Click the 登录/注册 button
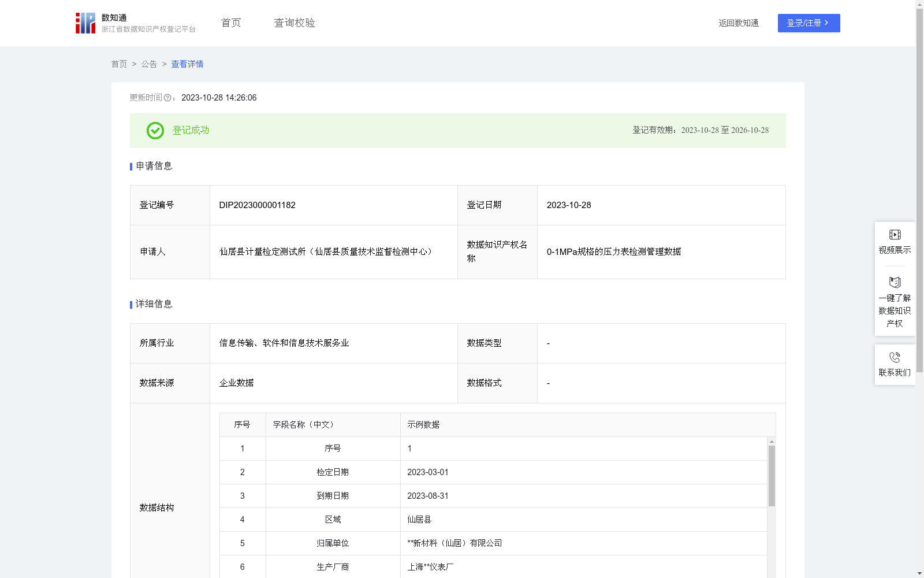This screenshot has height=578, width=924. 808,23
